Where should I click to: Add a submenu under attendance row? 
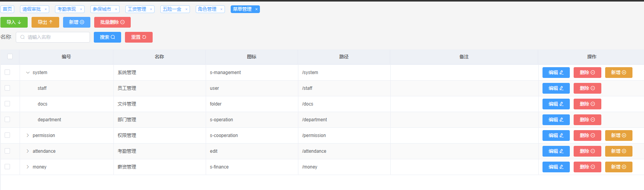pos(619,151)
